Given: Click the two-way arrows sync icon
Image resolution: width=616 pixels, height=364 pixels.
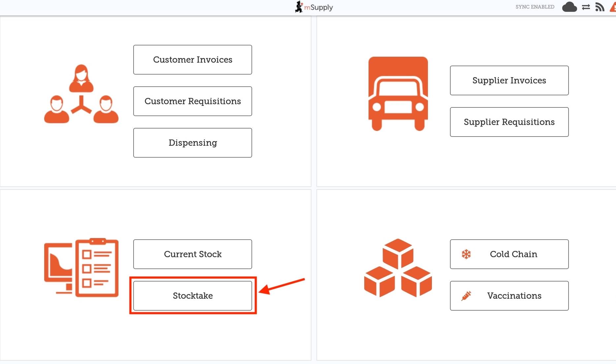Looking at the screenshot, I should [586, 7].
